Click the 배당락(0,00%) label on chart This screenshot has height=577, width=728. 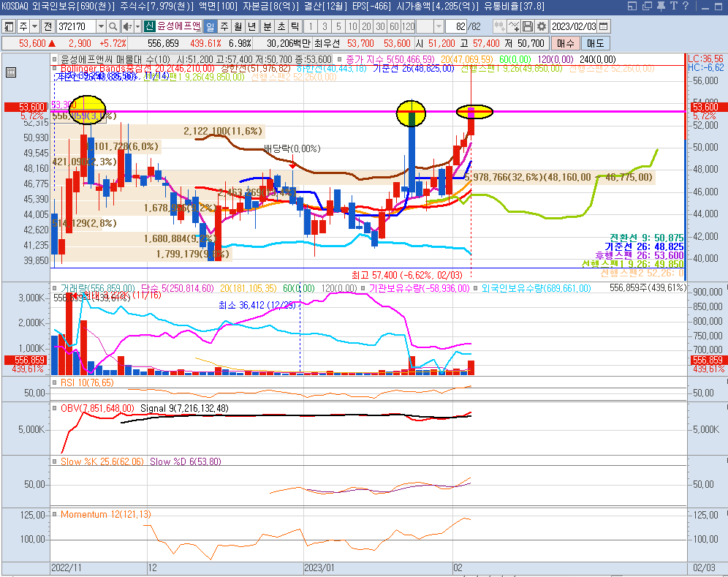(292, 148)
